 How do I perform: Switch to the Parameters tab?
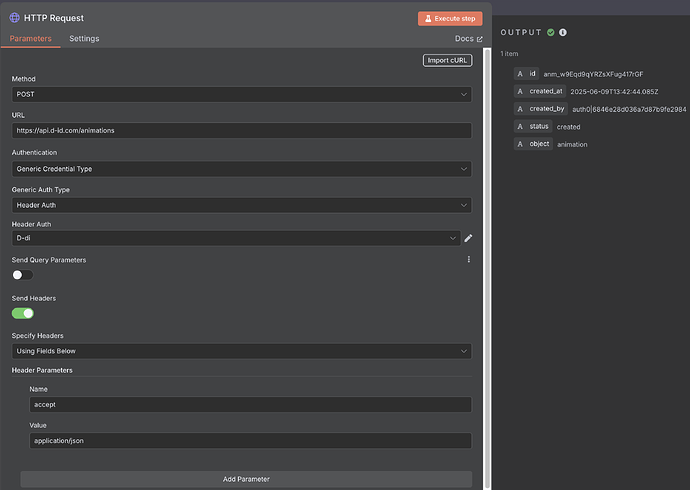tap(30, 39)
